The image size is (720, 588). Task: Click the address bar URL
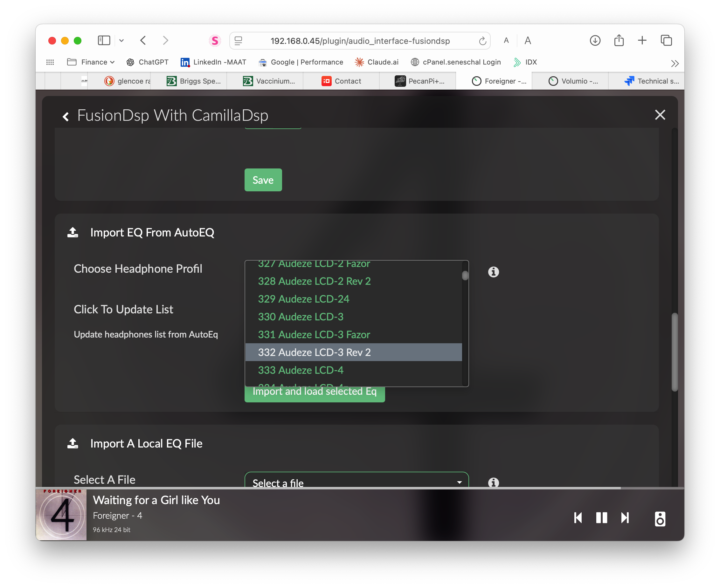click(360, 41)
